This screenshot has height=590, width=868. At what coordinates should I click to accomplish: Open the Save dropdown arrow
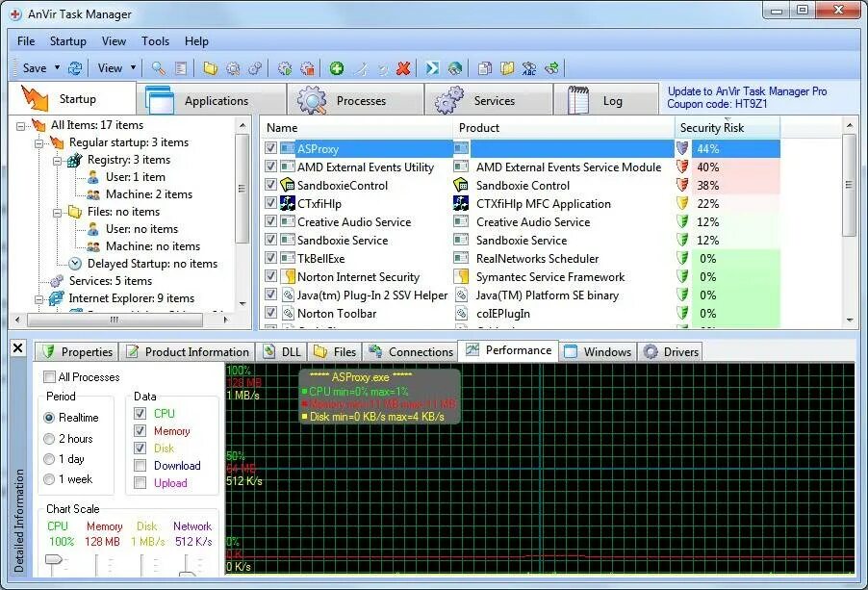tap(57, 67)
